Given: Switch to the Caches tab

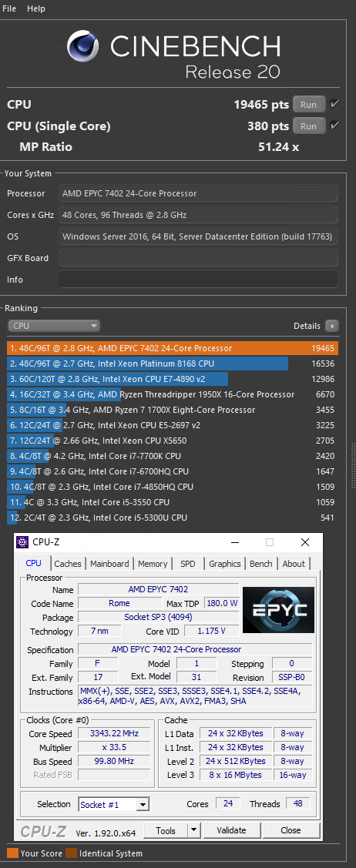Looking at the screenshot, I should 68,564.
